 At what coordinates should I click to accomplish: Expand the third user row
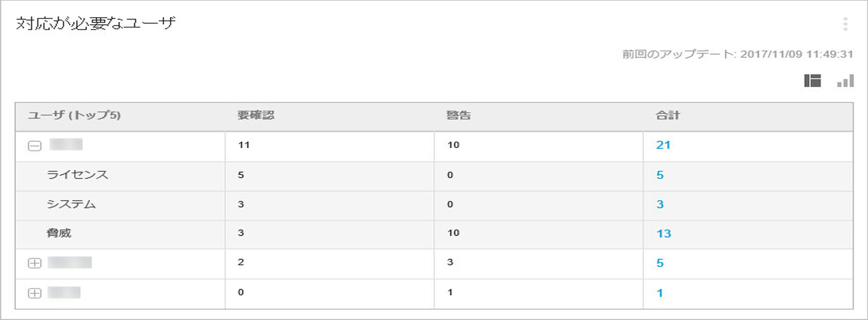pyautogui.click(x=35, y=293)
